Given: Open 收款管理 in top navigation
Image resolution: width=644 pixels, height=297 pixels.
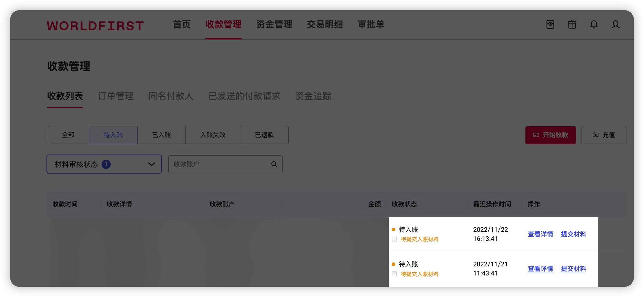Looking at the screenshot, I should point(224,25).
